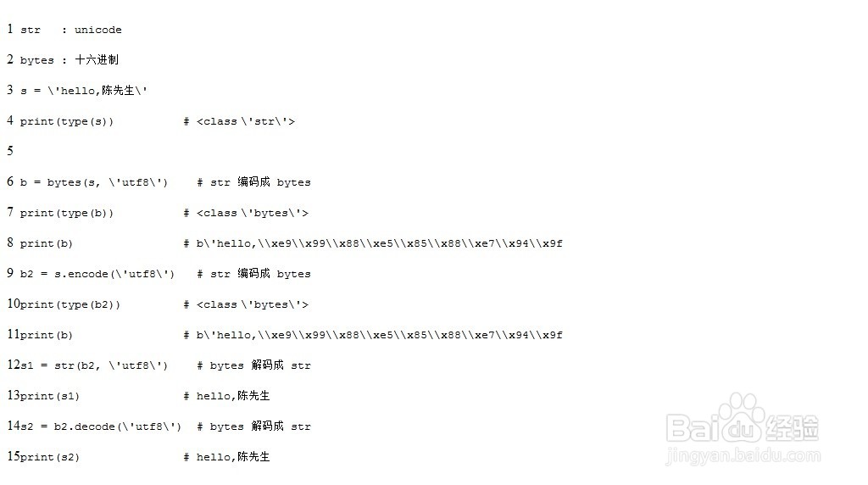Click line number 5 on the empty line
This screenshot has width=868, height=485.
click(10, 151)
